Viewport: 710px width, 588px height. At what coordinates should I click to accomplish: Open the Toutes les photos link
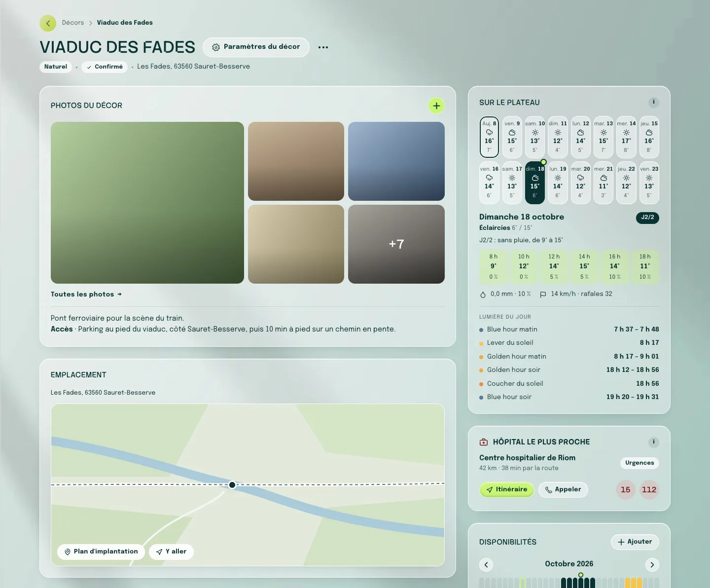pos(86,294)
